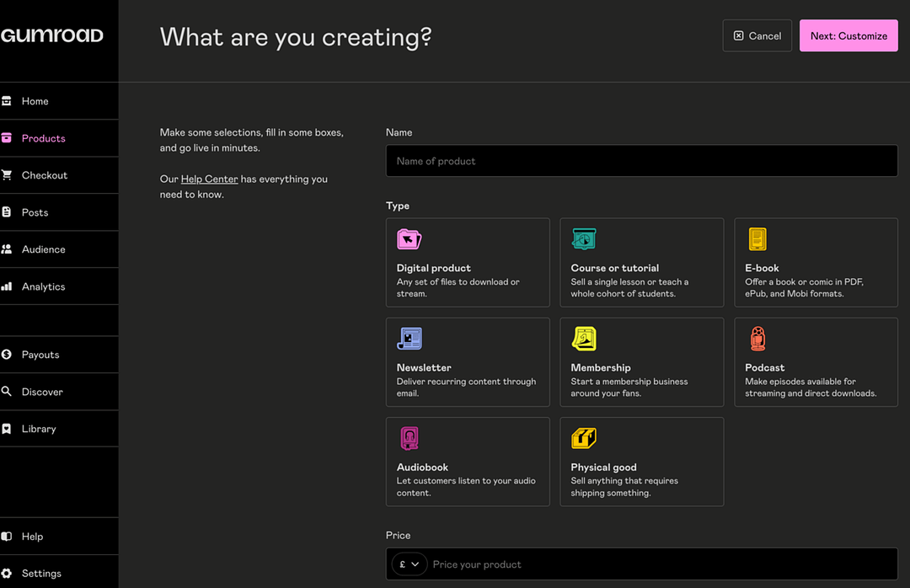Choose the Course or tutorial icon
The height and width of the screenshot is (588, 910).
(x=583, y=239)
